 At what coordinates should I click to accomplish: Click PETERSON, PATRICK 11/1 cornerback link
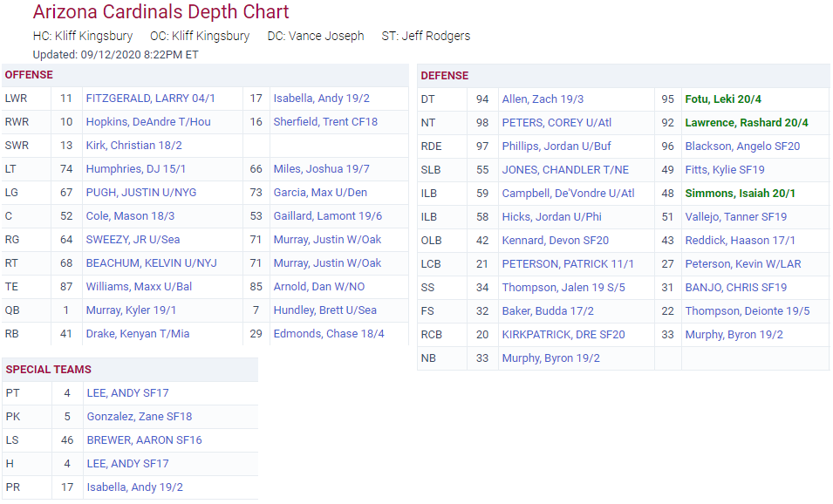coord(568,264)
